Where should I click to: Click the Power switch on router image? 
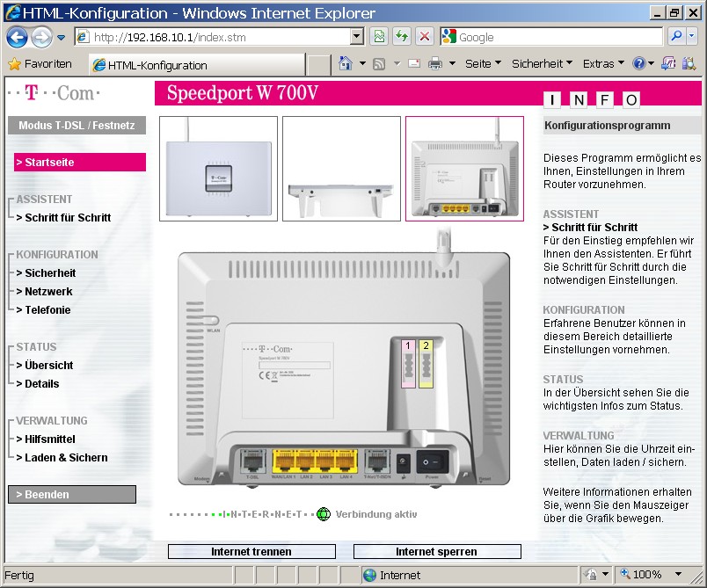(432, 461)
